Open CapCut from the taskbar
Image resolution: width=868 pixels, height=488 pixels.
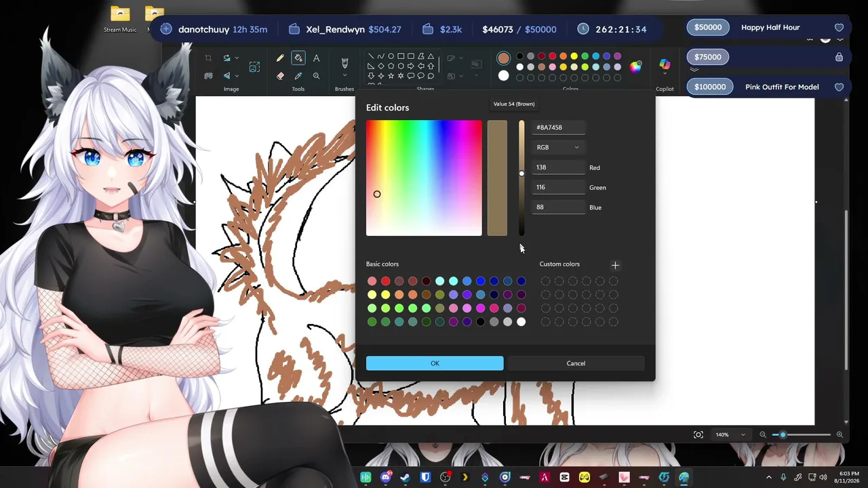tap(564, 477)
